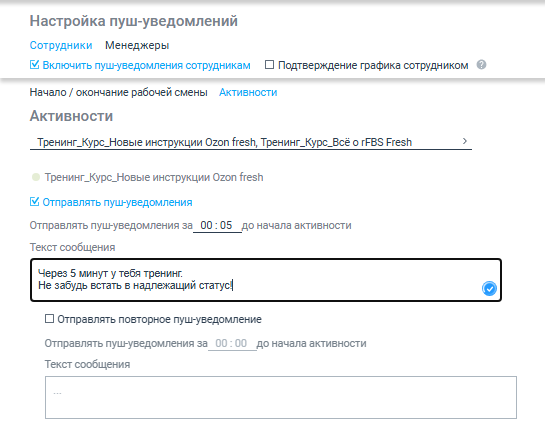Click the disabled 00 : 00 time field
The image size is (545, 435).
pyautogui.click(x=232, y=343)
